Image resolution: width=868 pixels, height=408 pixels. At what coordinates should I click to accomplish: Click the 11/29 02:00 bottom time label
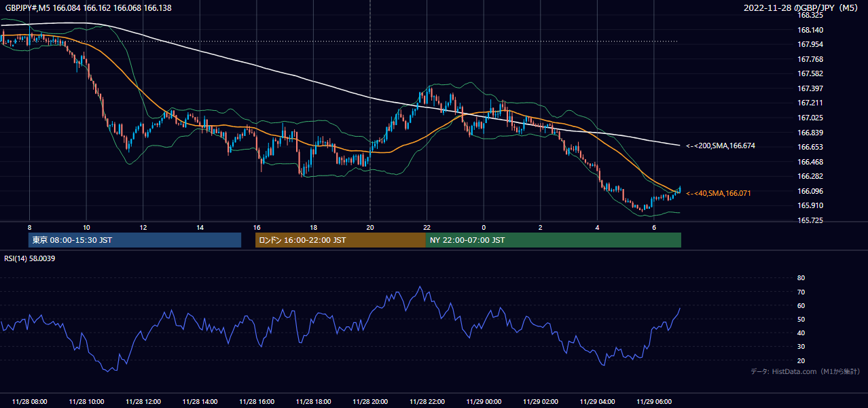tap(540, 402)
